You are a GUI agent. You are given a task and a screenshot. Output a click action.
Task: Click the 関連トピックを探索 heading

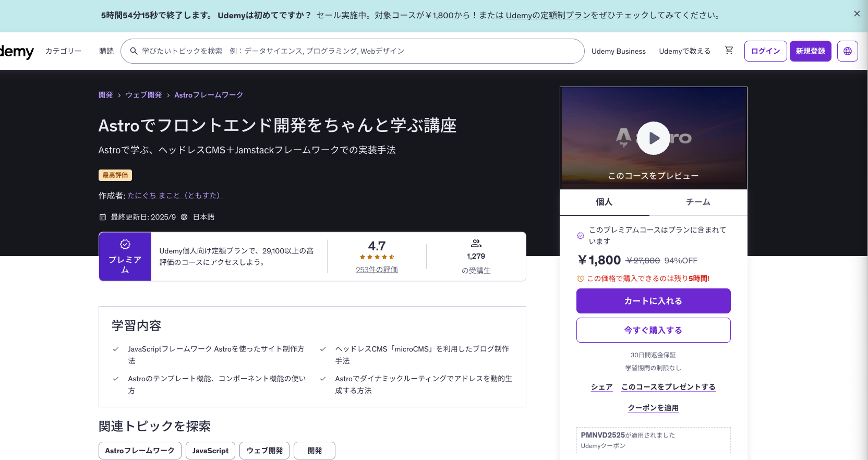click(154, 427)
